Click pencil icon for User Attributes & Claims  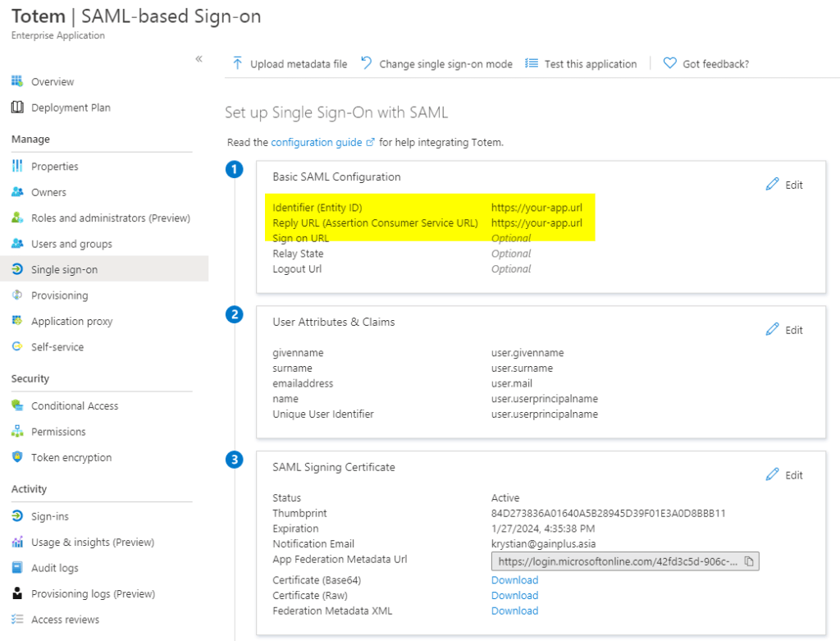tap(772, 330)
